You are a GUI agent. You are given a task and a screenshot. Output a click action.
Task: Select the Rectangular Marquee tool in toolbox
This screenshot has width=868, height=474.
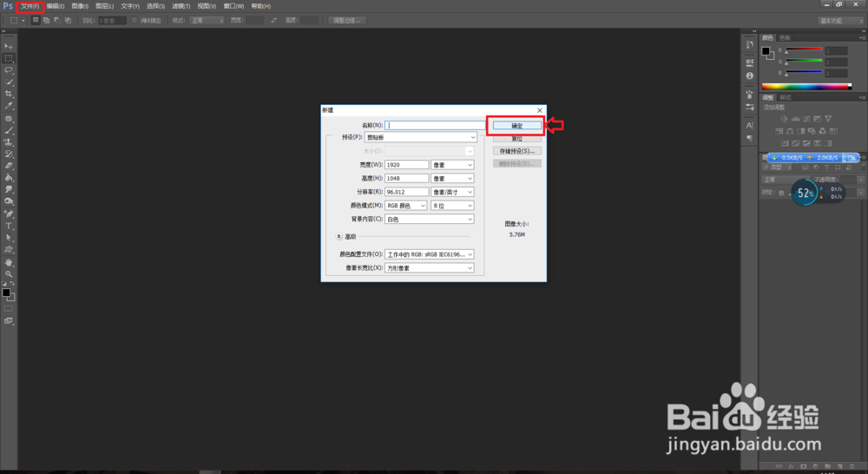[9, 58]
